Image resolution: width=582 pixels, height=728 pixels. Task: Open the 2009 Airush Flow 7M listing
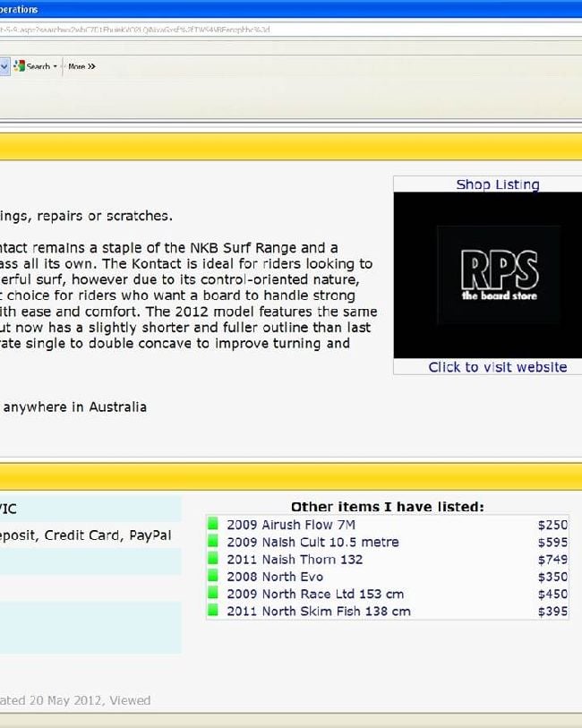coord(291,525)
